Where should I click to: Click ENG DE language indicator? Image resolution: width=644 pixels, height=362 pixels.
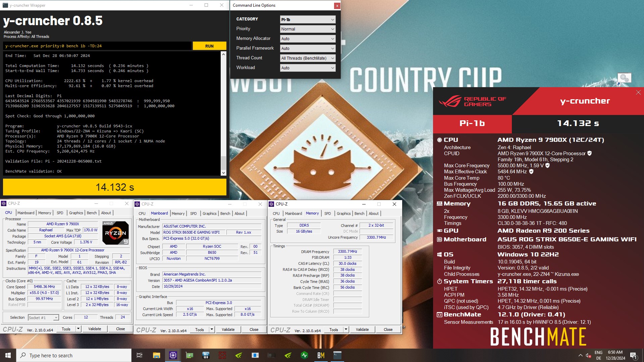pyautogui.click(x=598, y=355)
